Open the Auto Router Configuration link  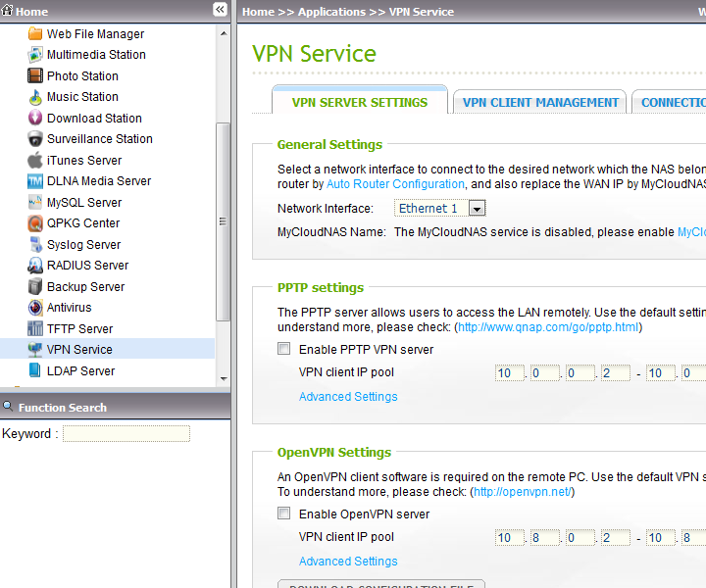tap(395, 184)
